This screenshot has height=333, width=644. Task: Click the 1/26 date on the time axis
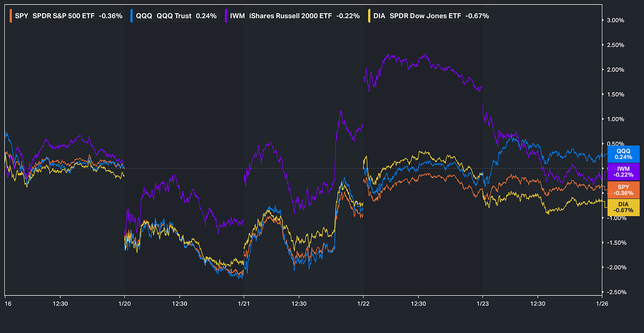(602, 303)
